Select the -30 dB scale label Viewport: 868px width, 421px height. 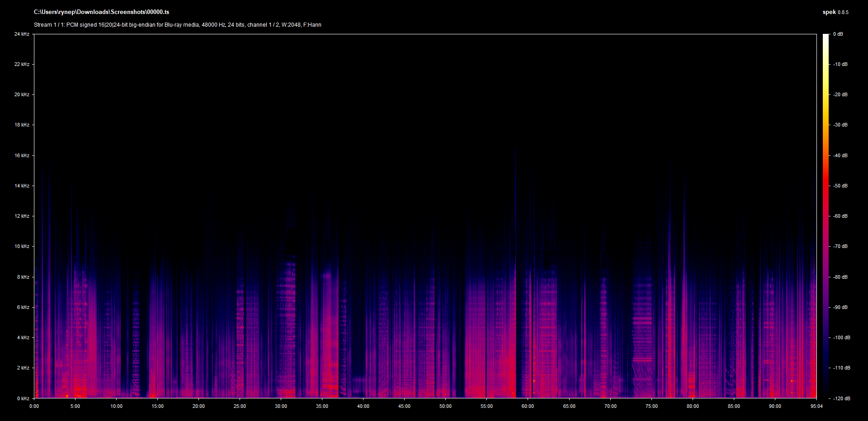pyautogui.click(x=840, y=125)
